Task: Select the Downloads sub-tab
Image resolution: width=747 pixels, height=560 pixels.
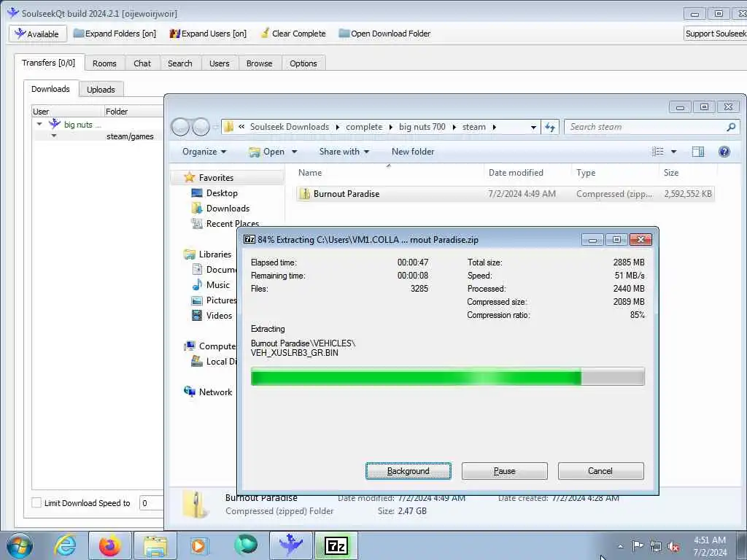Action: [50, 89]
